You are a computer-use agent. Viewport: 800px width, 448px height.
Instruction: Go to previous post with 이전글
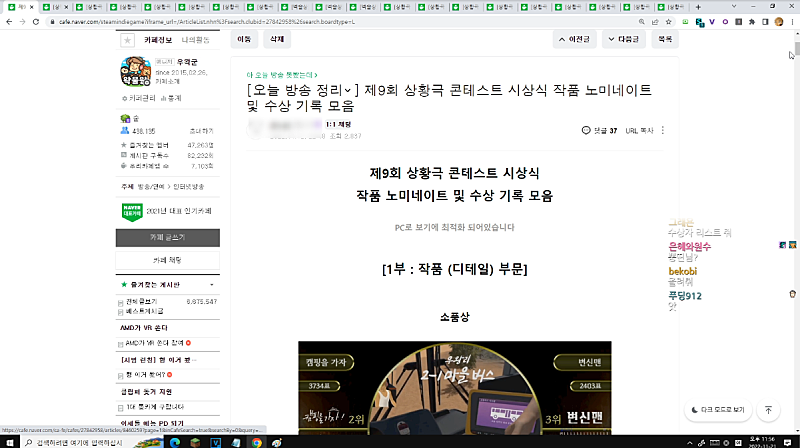pyautogui.click(x=580, y=40)
